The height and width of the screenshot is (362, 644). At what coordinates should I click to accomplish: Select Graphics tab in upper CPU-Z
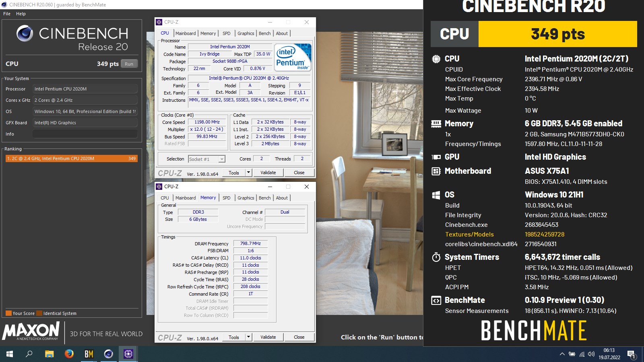[246, 33]
